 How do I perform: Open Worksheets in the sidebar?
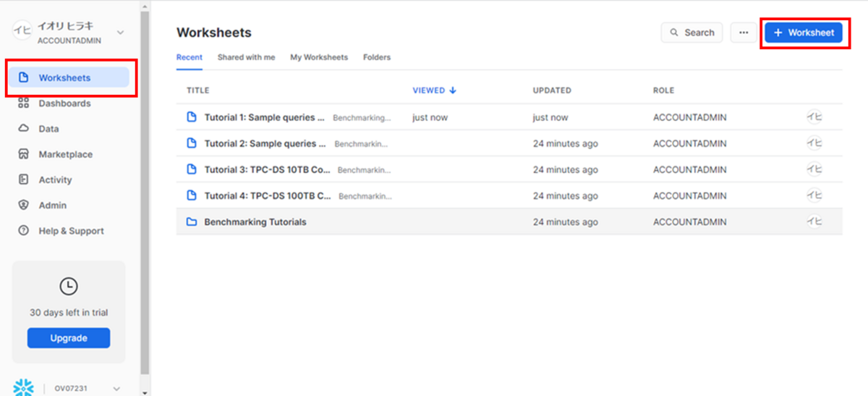click(69, 77)
